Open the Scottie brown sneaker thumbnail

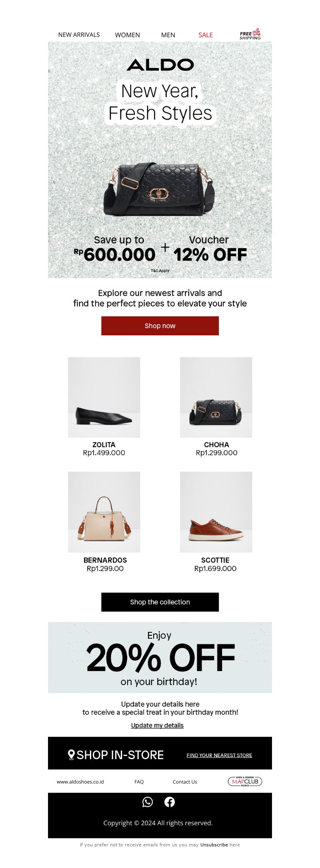click(216, 512)
